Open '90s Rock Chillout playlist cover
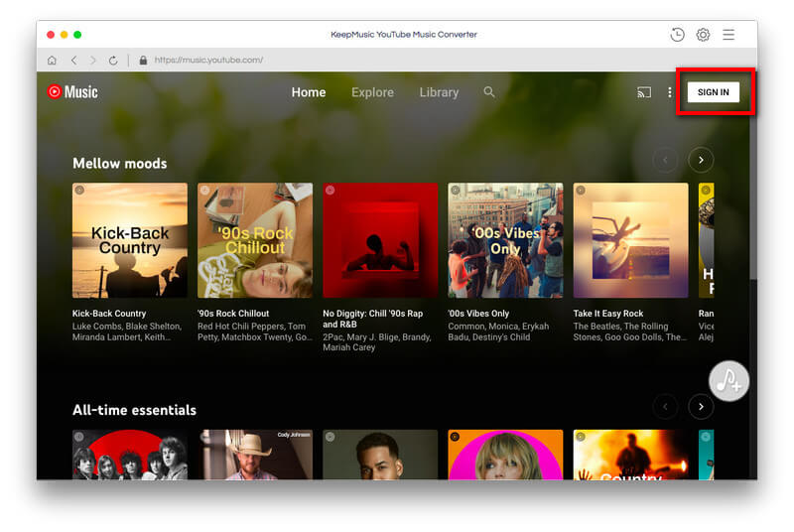794x532 pixels. tap(255, 240)
